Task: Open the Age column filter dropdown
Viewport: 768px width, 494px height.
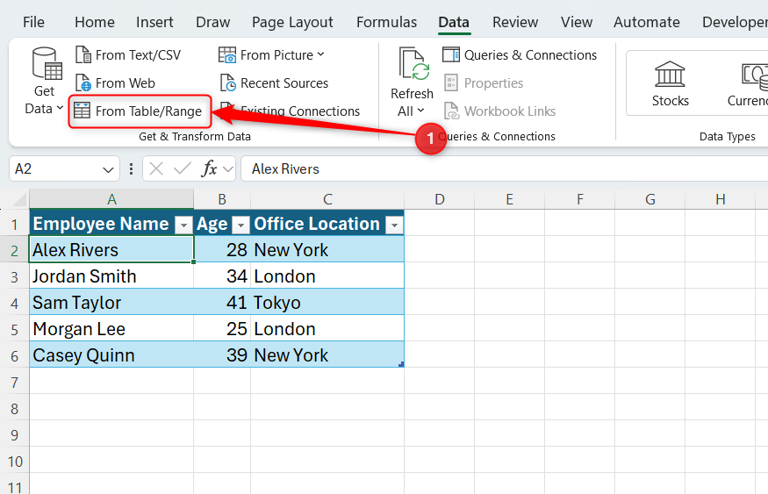Action: click(239, 225)
